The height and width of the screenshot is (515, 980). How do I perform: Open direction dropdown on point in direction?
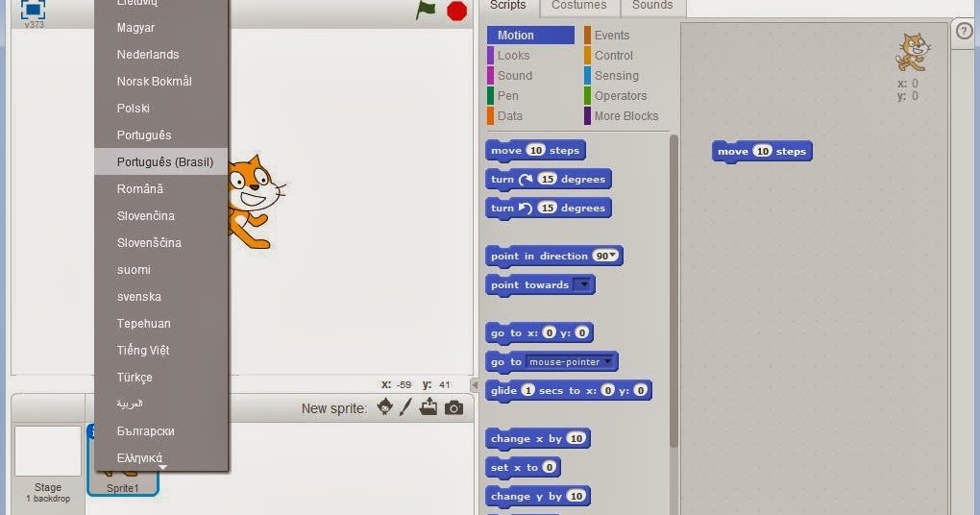[x=613, y=256]
